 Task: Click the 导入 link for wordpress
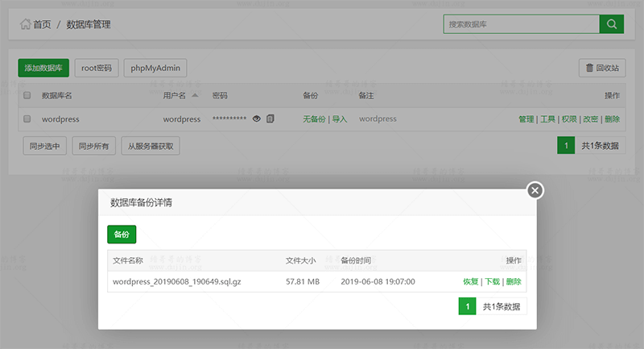(x=339, y=119)
